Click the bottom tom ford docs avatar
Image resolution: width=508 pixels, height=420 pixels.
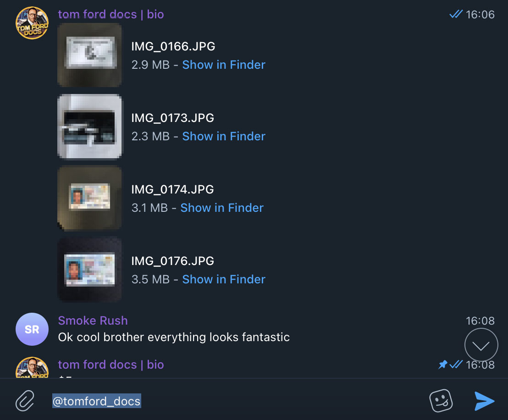click(x=32, y=368)
